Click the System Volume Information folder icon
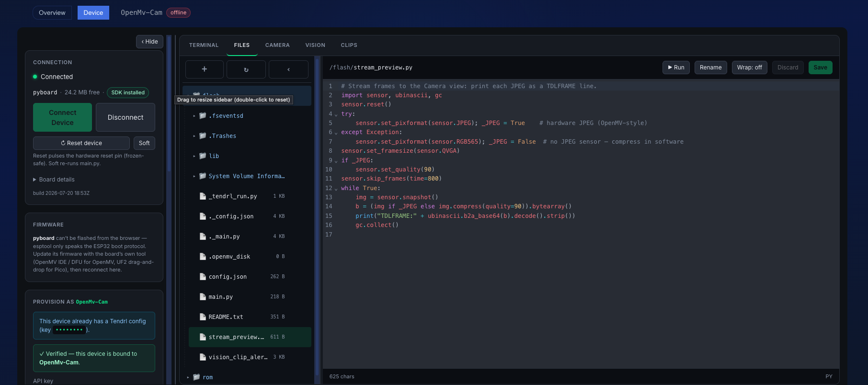The width and height of the screenshot is (868, 385). 203,176
